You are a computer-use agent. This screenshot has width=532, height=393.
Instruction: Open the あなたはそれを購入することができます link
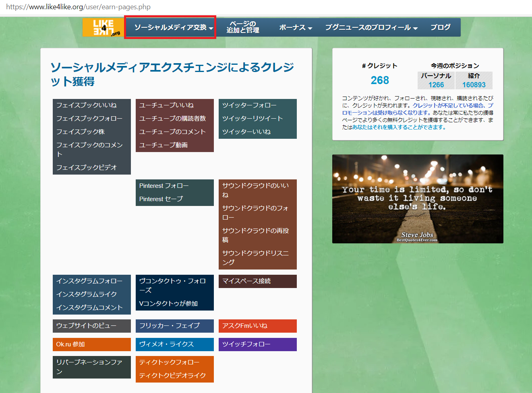[399, 128]
